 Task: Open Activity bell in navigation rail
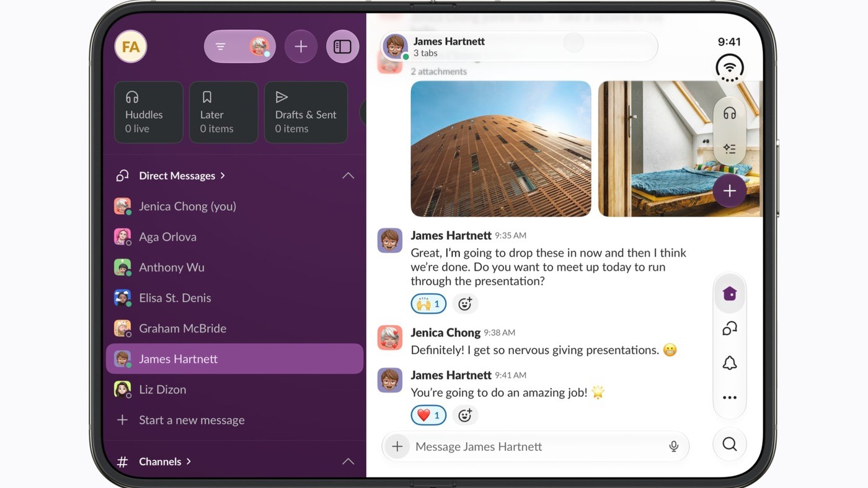click(x=730, y=363)
